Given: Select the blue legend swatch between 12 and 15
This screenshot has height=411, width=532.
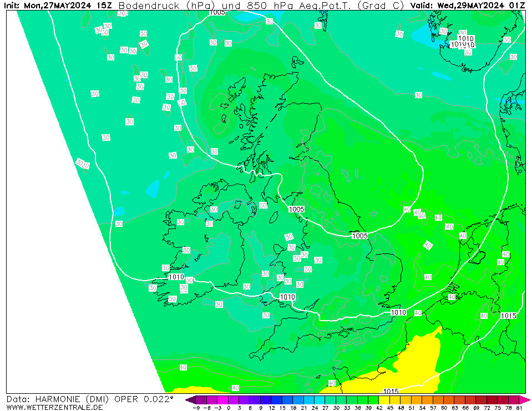Looking at the screenshot, I should coord(276,399).
